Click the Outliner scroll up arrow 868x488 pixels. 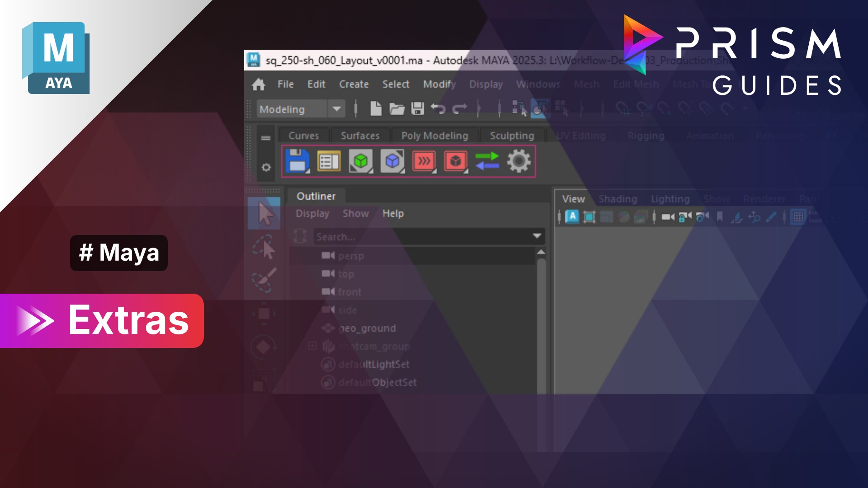[x=541, y=252]
